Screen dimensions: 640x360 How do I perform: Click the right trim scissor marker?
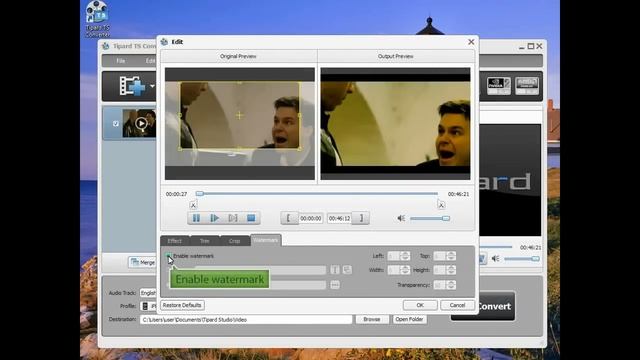click(x=441, y=205)
